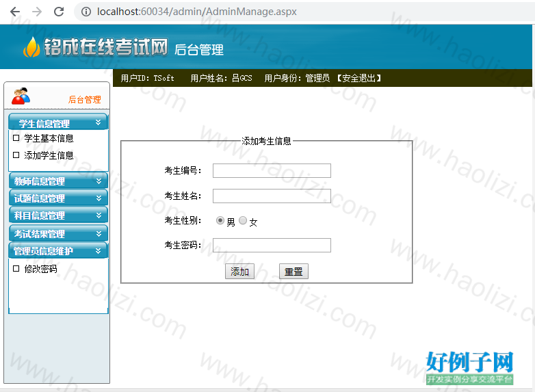Image resolution: width=535 pixels, height=392 pixels.
Task: Expand the 教师信息管理 section chevron
Action: (x=99, y=181)
